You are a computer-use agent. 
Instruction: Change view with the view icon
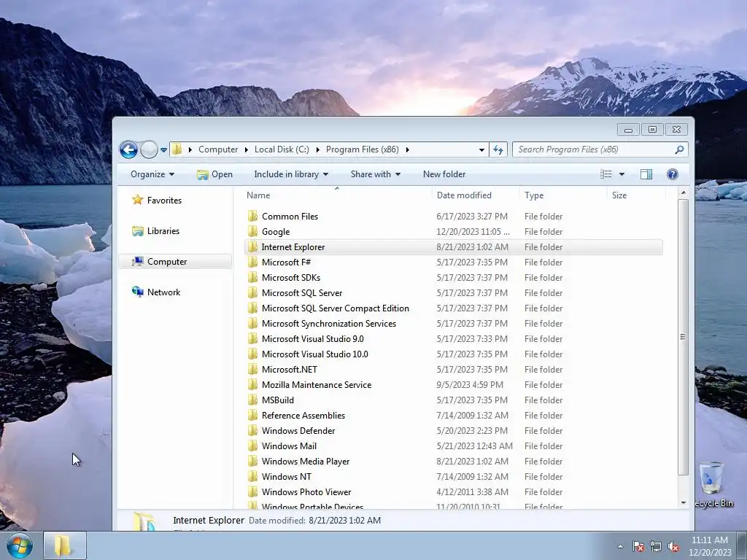[606, 174]
